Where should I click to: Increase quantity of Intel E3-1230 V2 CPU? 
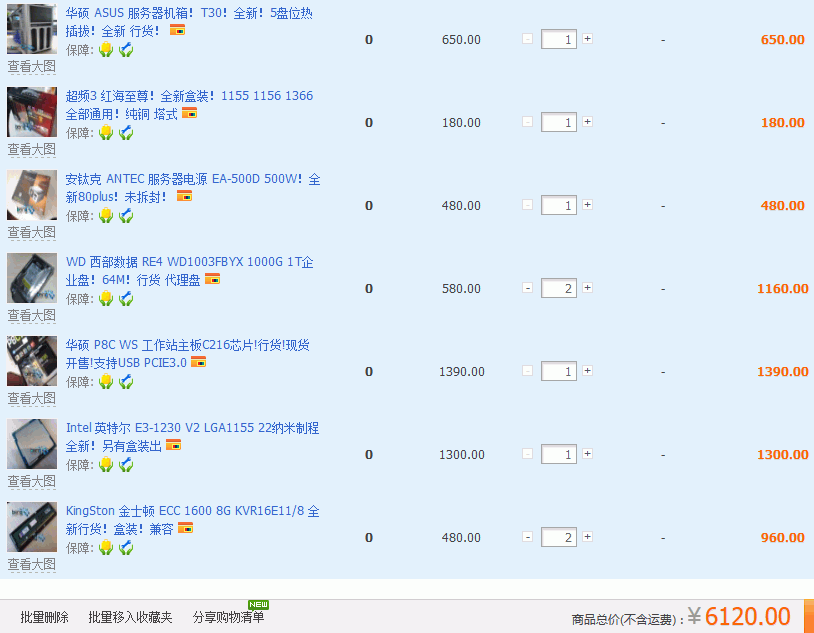tap(588, 454)
